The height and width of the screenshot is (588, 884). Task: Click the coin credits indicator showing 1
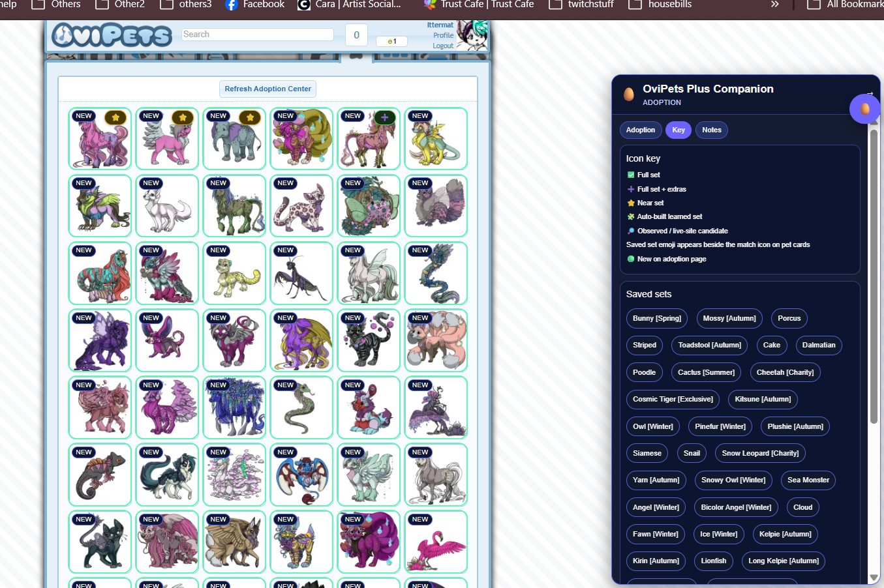pyautogui.click(x=391, y=41)
